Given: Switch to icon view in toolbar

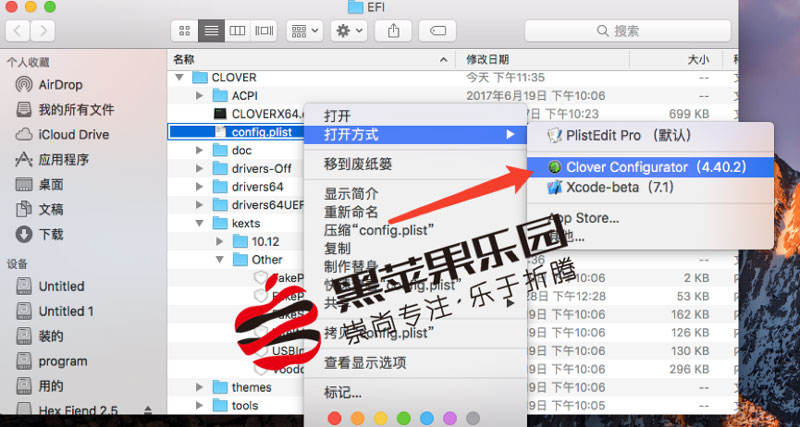Looking at the screenshot, I should tap(185, 31).
